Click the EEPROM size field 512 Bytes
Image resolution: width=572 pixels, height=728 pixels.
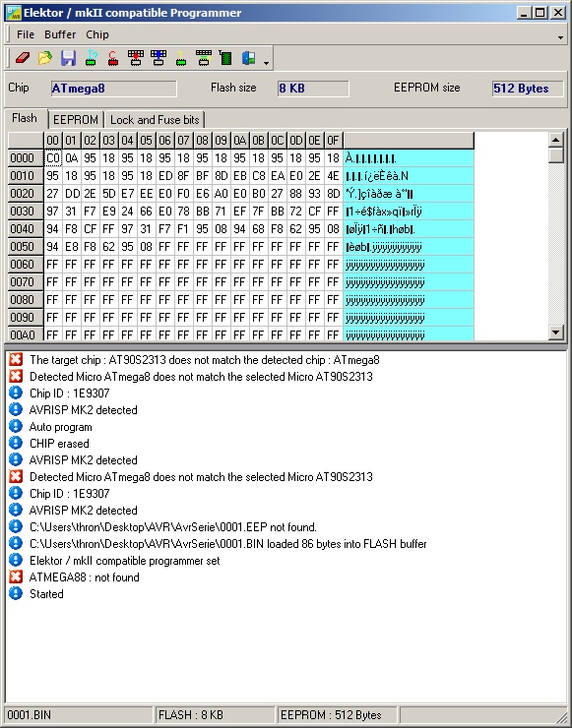coord(528,89)
